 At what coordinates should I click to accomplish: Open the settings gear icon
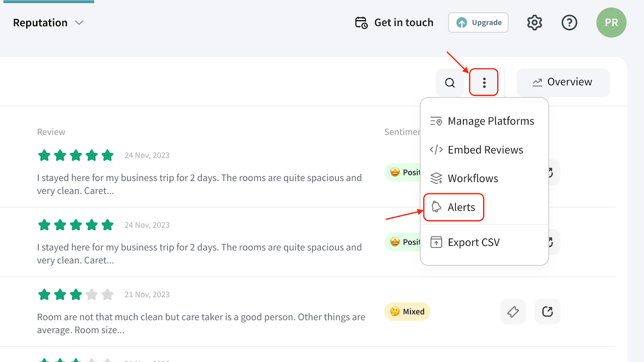pos(535,23)
